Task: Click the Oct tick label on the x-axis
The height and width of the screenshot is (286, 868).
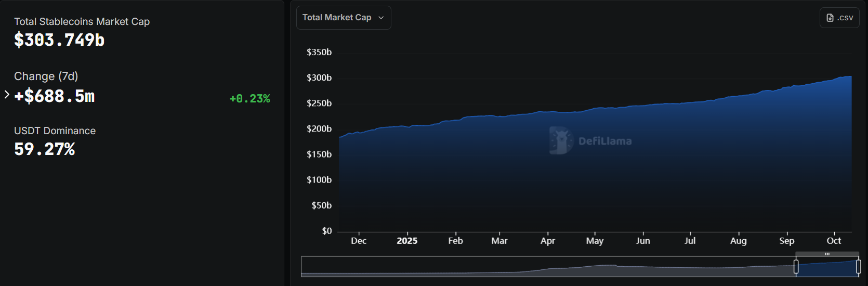Action: 834,241
